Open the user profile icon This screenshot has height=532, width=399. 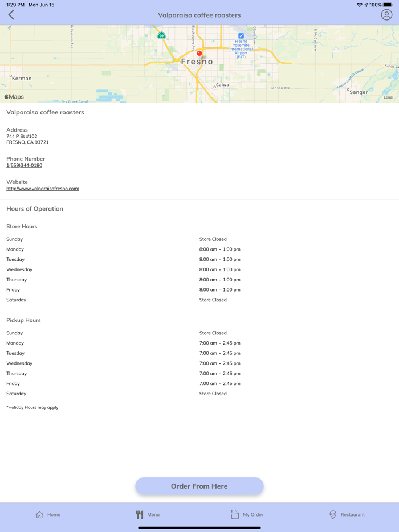[386, 15]
